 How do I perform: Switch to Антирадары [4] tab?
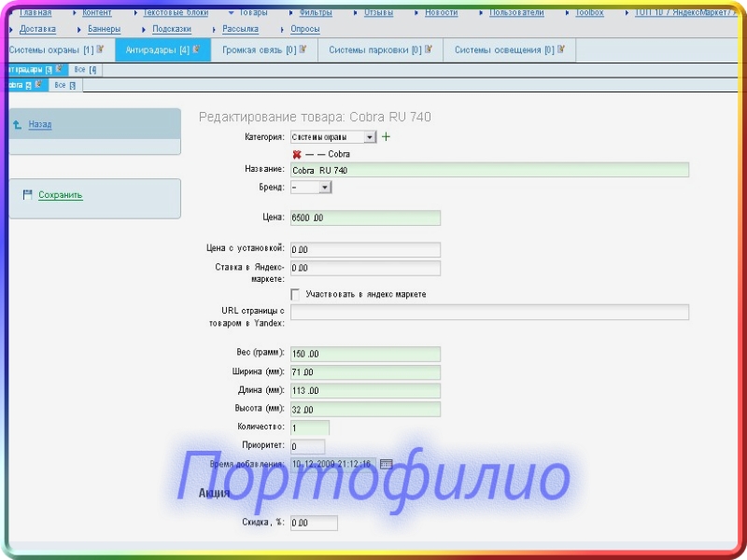162,50
